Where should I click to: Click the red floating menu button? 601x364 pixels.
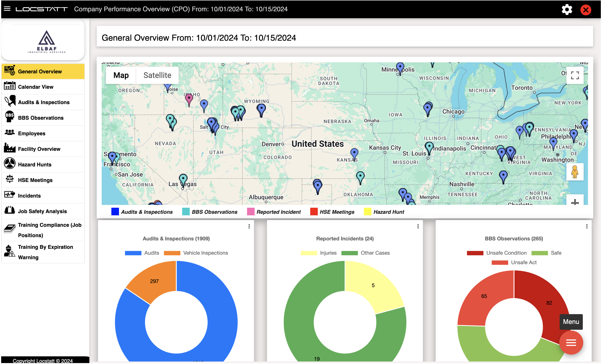point(571,343)
